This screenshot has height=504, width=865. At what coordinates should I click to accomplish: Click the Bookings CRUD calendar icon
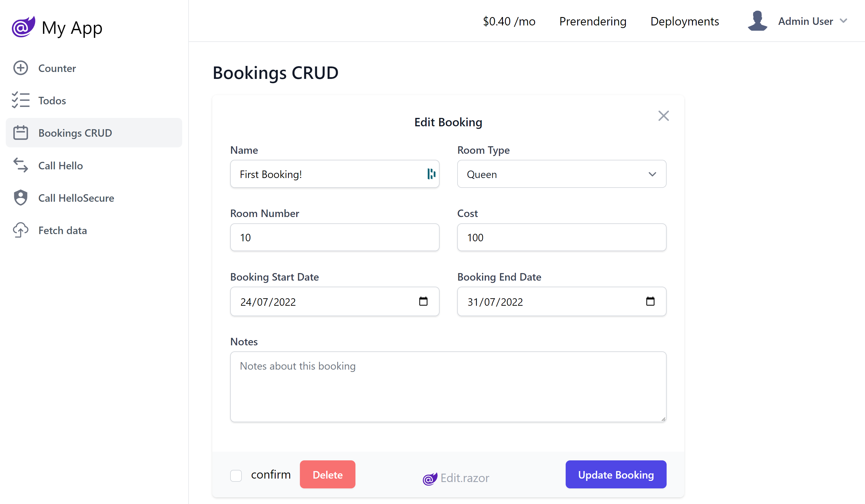21,133
